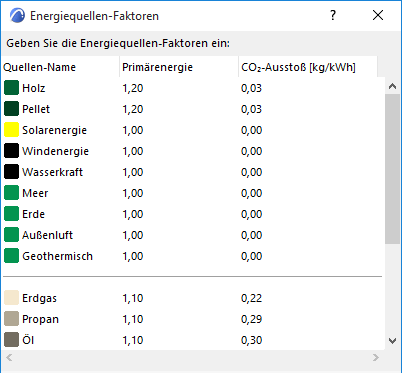Image resolution: width=402 pixels, height=373 pixels.
Task: Edit Propan CO₂ value 0,29
Action: tap(251, 319)
